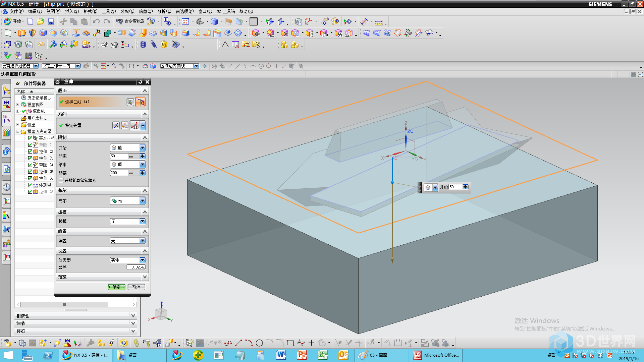This screenshot has height=362, width=644.
Task: Toggle checkbox for 拉伸 (5) feature
Action: click(30, 172)
